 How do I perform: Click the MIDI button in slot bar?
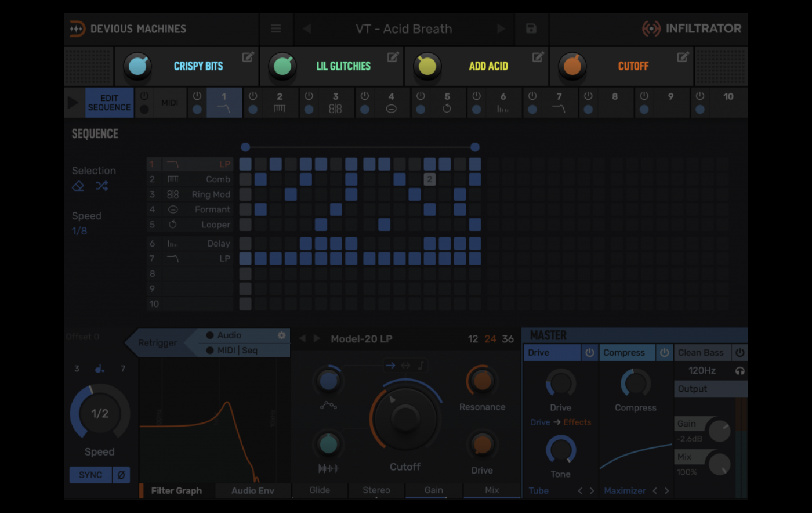coord(170,103)
